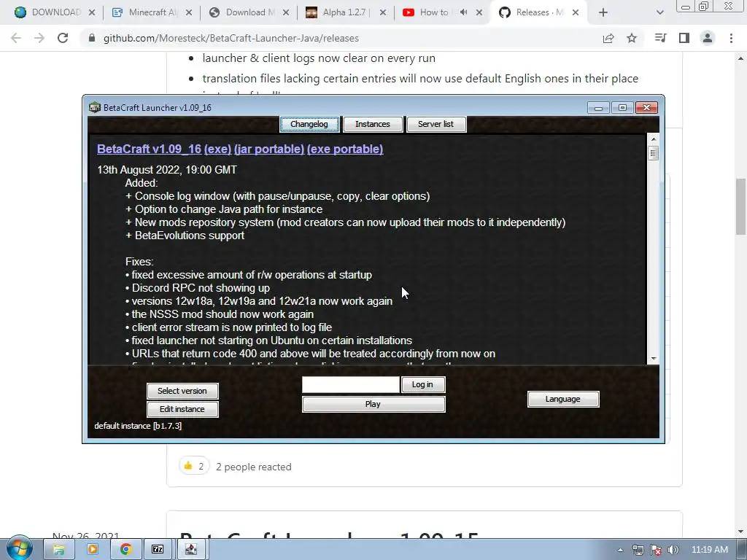Image resolution: width=747 pixels, height=560 pixels.
Task: Open the (exe portable) link
Action: [345, 149]
